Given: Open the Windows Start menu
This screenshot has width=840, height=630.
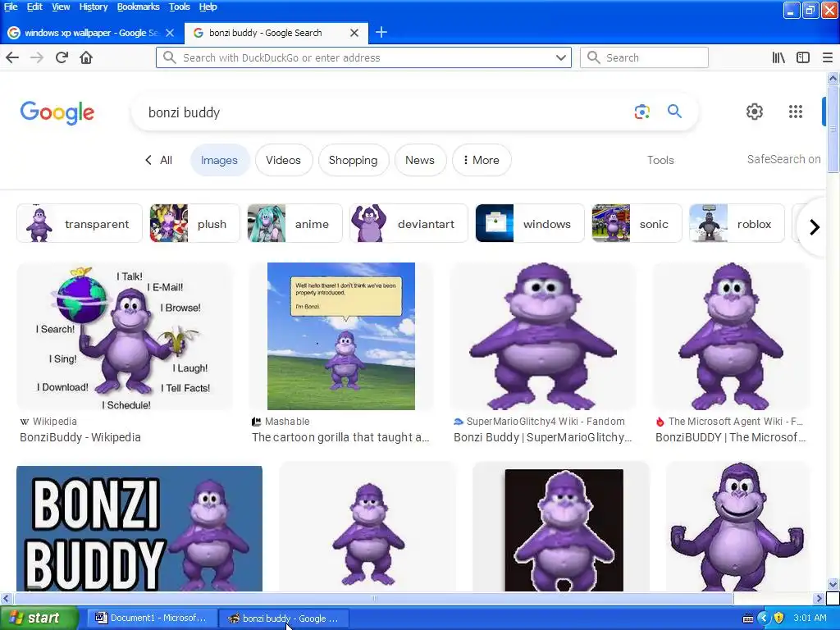Looking at the screenshot, I should tap(39, 619).
